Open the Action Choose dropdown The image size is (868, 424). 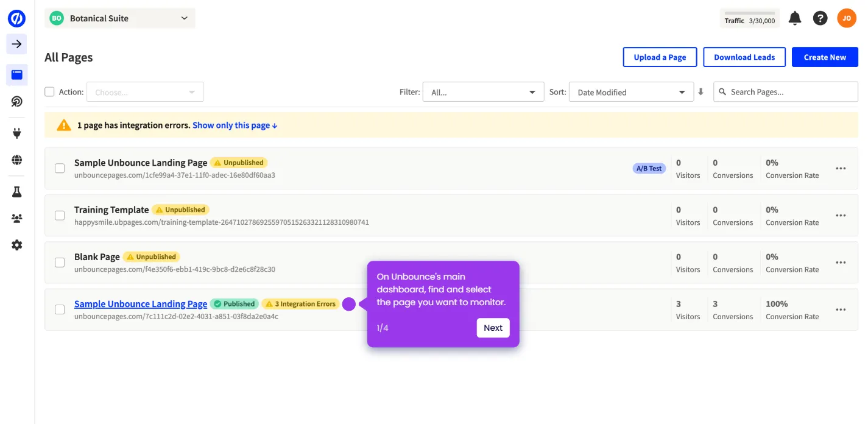[x=145, y=92]
